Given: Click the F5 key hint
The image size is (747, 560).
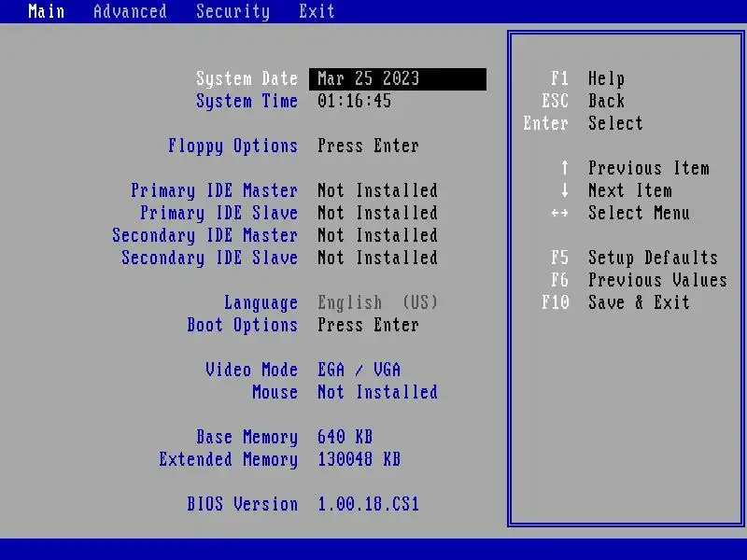Looking at the screenshot, I should tap(559, 258).
